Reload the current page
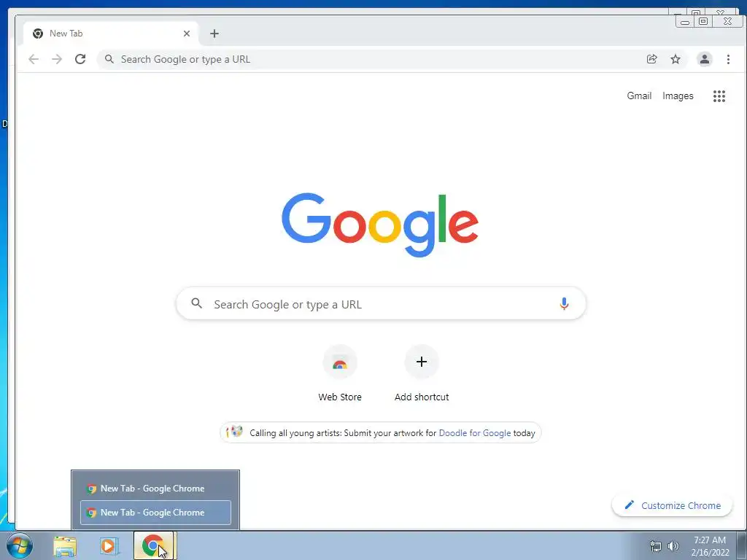 80,59
